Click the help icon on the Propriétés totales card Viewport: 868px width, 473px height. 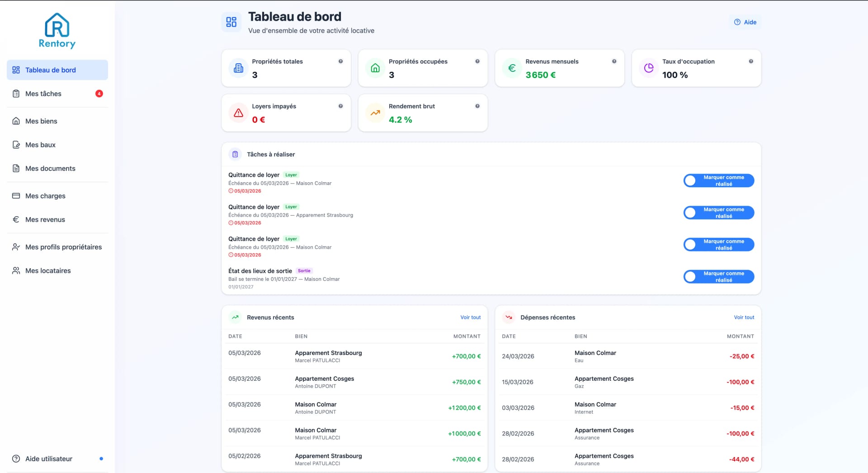[x=340, y=61]
